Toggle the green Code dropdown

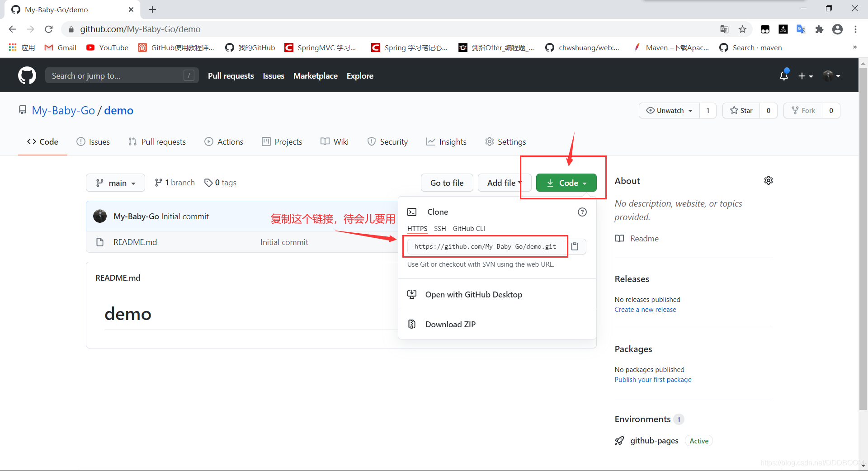pos(566,183)
